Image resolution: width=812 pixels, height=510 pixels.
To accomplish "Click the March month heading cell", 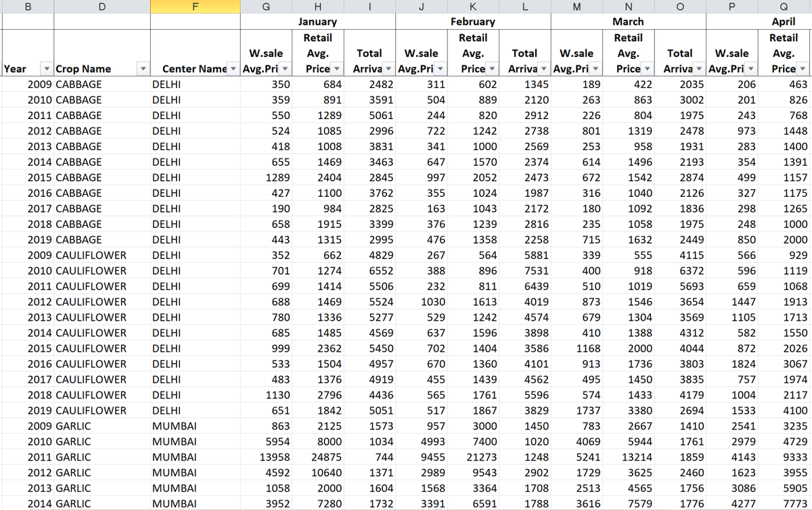I will (x=629, y=22).
